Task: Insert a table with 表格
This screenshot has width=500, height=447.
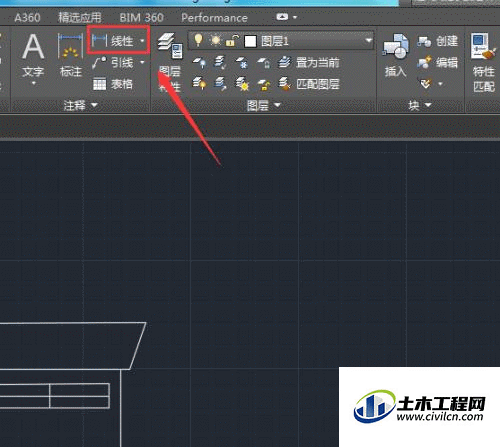Action: point(112,84)
